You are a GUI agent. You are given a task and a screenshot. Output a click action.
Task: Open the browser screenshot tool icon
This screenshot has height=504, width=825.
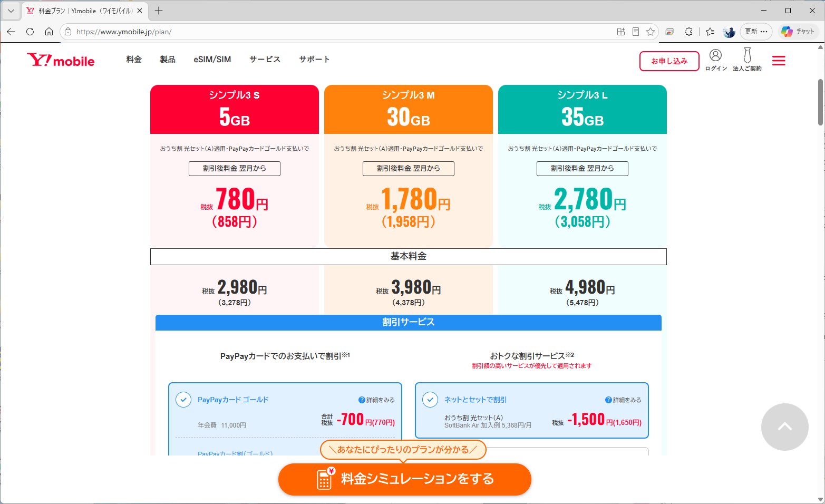(x=669, y=32)
